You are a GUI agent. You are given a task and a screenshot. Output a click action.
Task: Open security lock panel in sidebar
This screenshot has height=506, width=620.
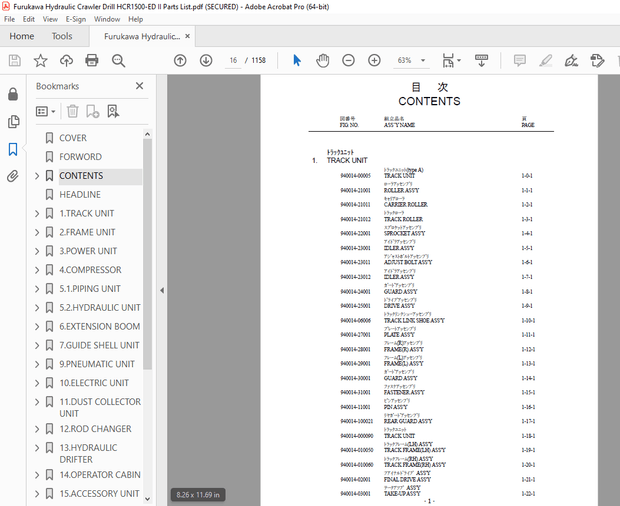click(x=13, y=94)
